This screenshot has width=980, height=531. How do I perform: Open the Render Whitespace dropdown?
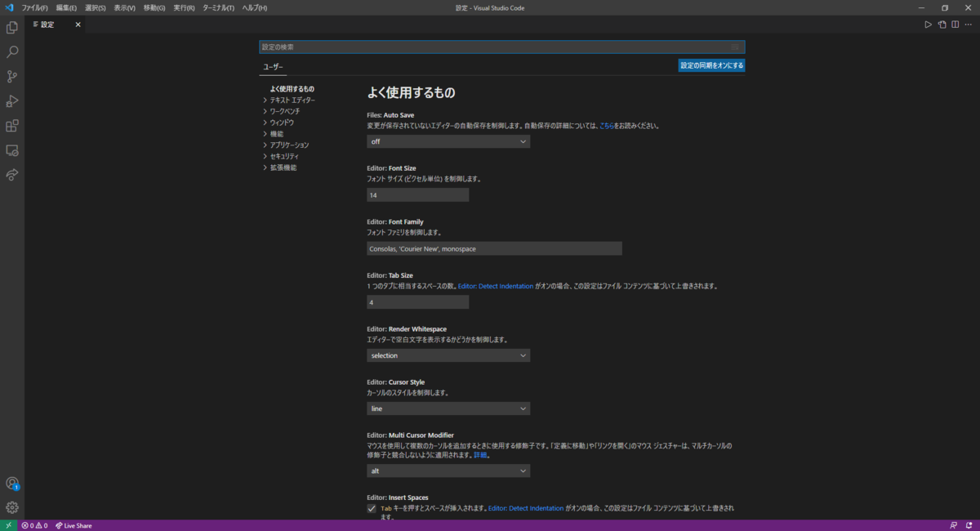tap(448, 355)
